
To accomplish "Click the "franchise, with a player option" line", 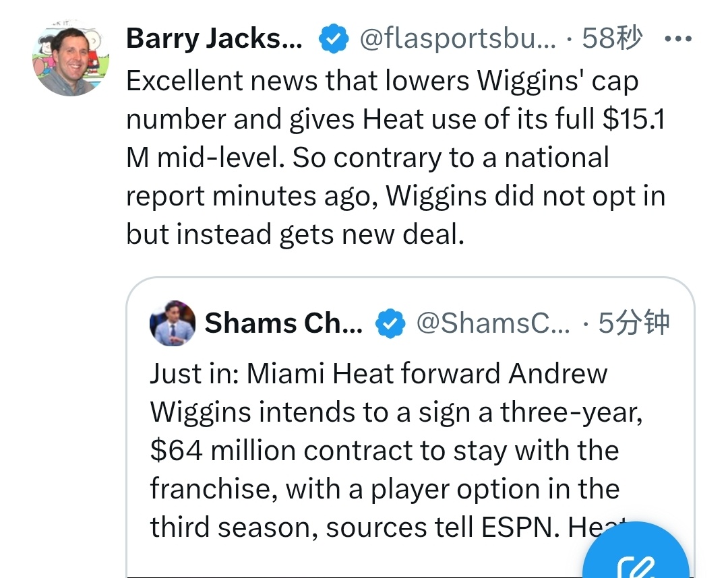I will (385, 489).
